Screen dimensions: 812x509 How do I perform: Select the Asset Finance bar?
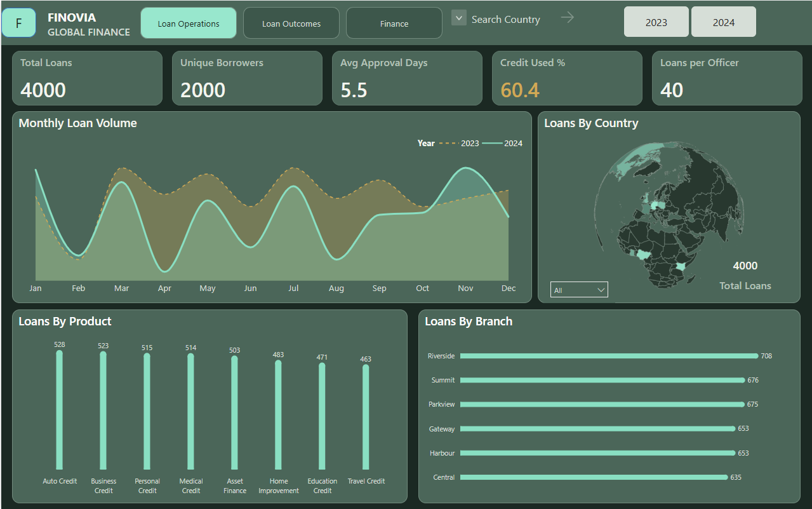tap(234, 412)
